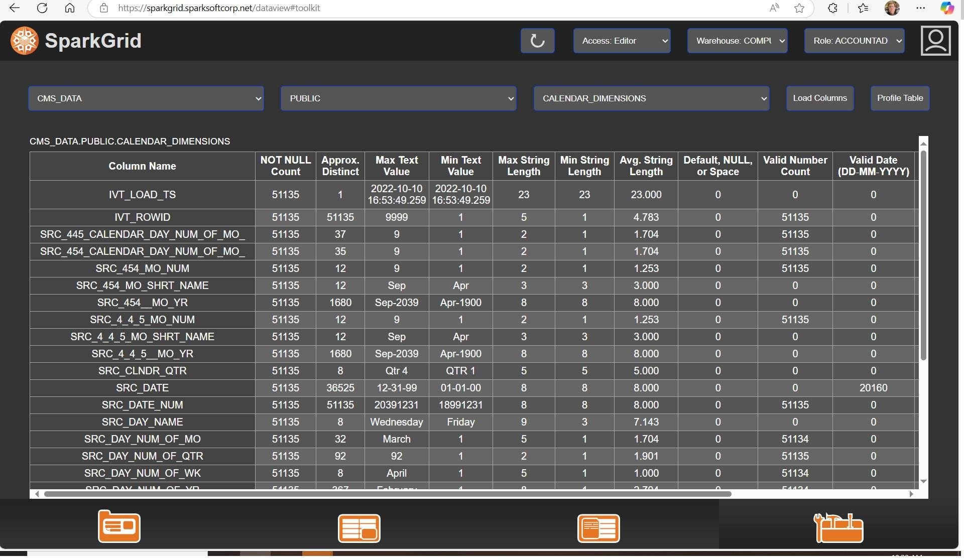Open the Copilot icon in the browser
This screenshot has width=964, height=560.
point(947,8)
